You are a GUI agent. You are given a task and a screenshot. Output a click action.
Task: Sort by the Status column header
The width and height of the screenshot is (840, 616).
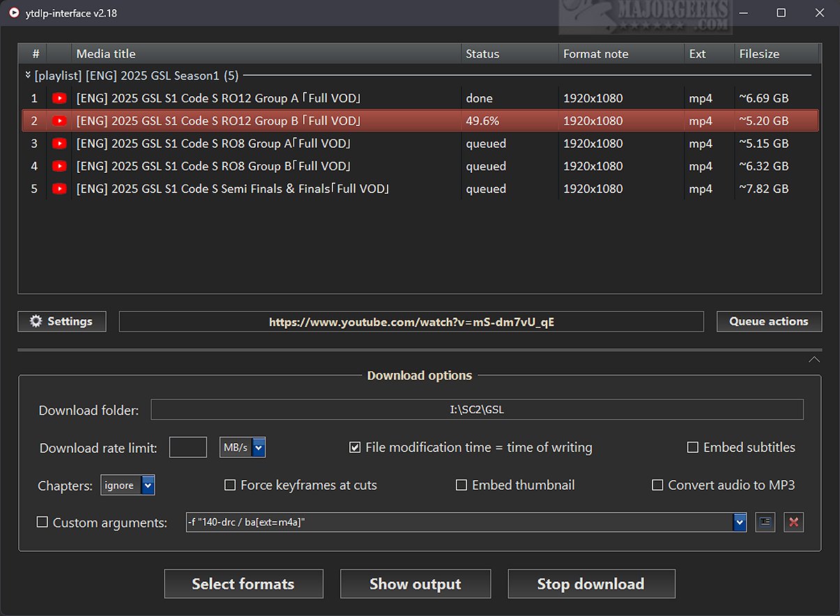(x=482, y=54)
